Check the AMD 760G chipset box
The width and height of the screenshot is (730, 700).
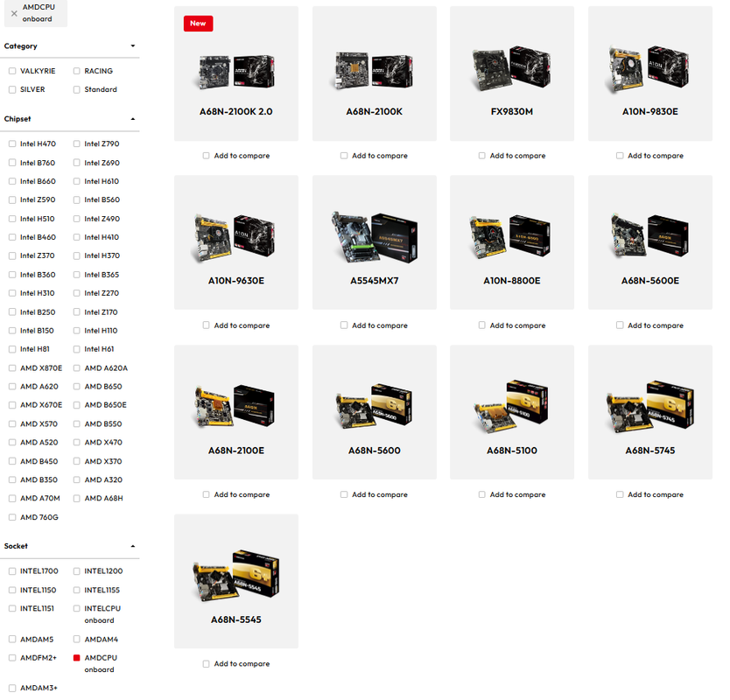pyautogui.click(x=12, y=517)
